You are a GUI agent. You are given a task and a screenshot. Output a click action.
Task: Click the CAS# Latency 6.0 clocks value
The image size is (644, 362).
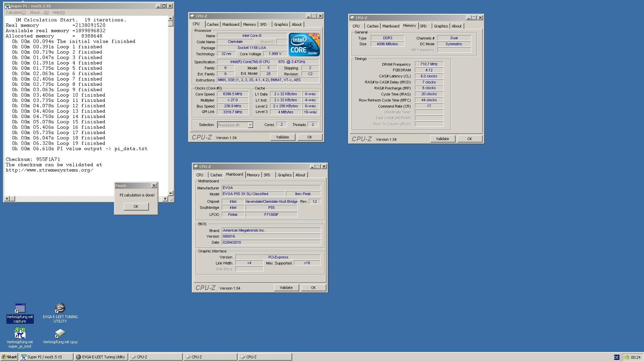pyautogui.click(x=429, y=77)
